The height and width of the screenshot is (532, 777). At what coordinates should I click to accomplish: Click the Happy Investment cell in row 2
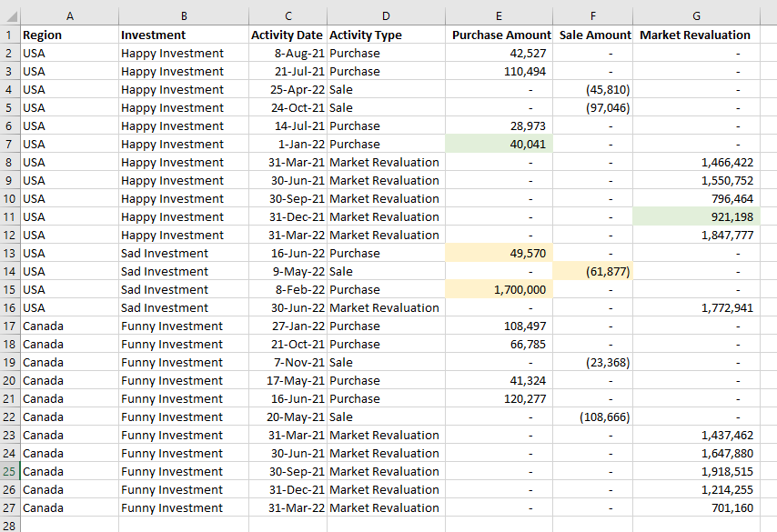[x=184, y=53]
